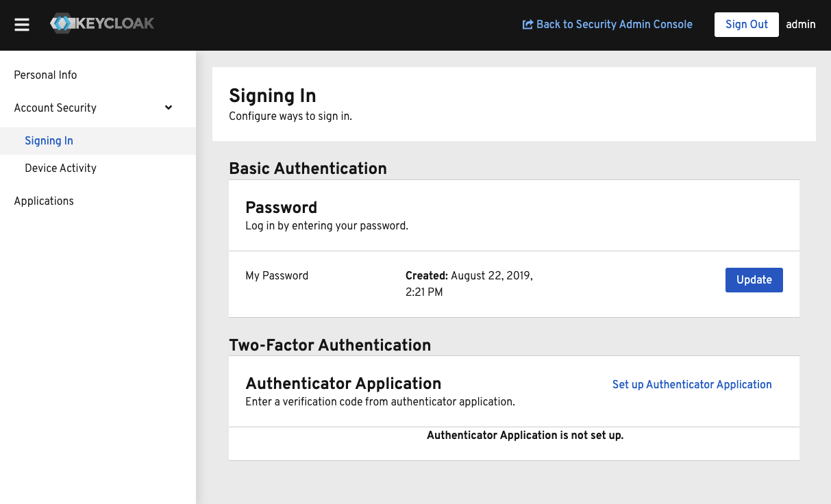The height and width of the screenshot is (504, 831).
Task: Click the Two-Factor Authentication heading
Action: (330, 345)
